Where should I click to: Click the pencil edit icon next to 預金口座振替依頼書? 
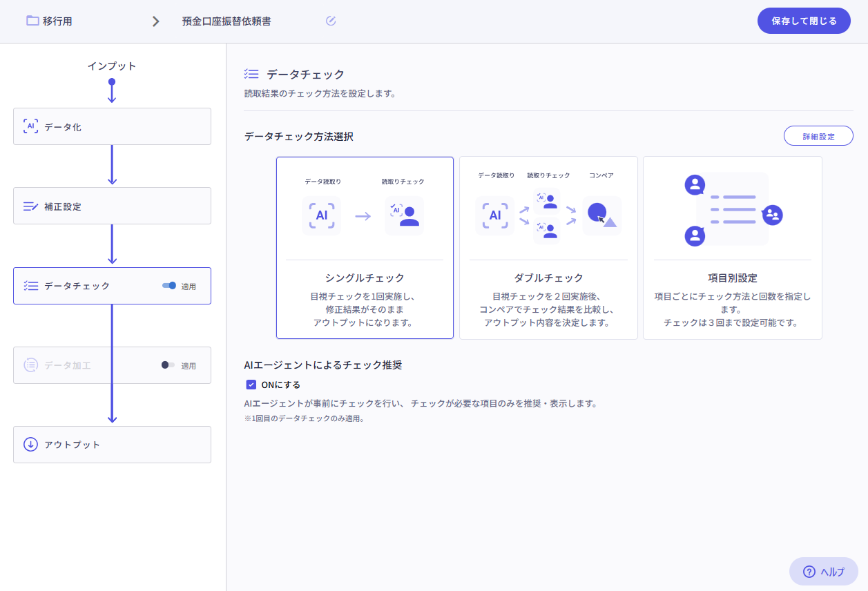pos(330,21)
